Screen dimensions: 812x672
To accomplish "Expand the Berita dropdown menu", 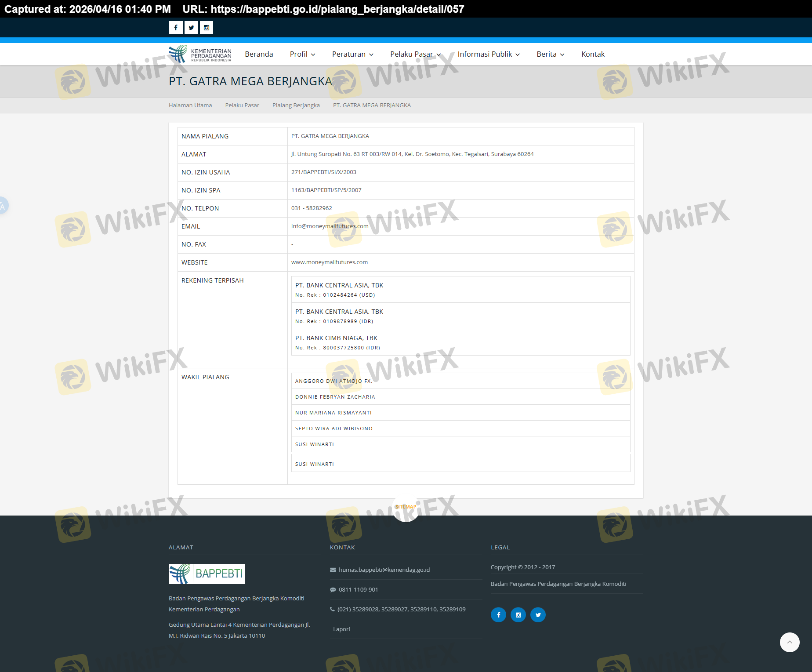I will tap(551, 54).
